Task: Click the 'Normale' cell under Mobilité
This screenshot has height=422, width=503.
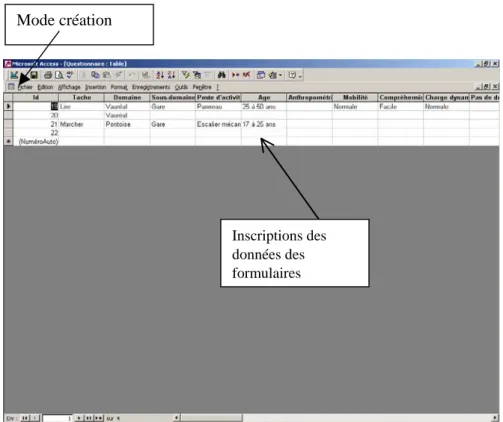Action: tap(355, 106)
